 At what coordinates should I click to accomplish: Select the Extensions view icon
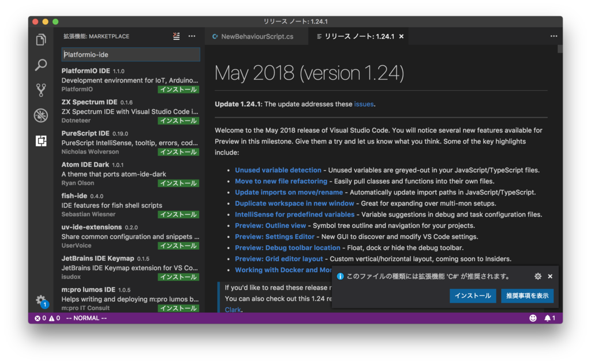coord(41,141)
